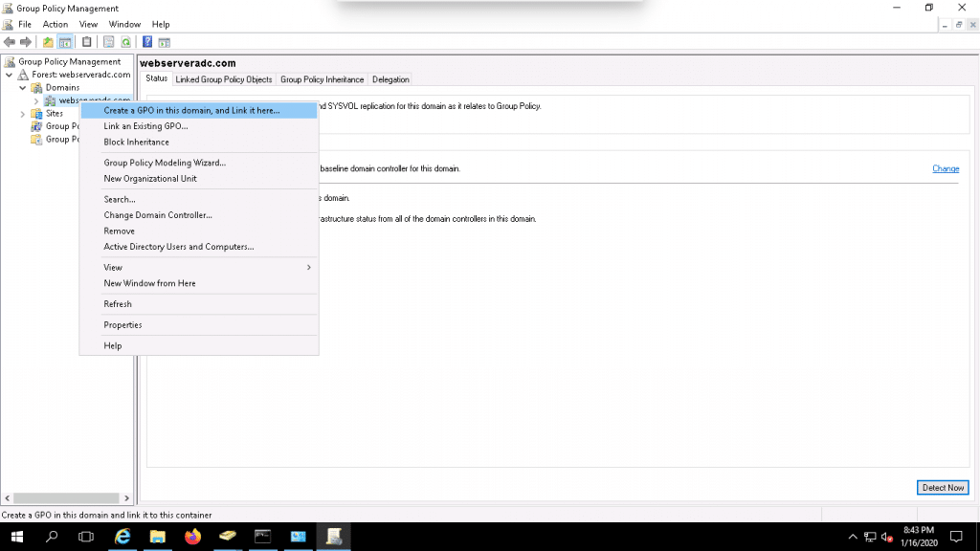Expand the Sites tree node
The image size is (980, 551).
pos(23,114)
